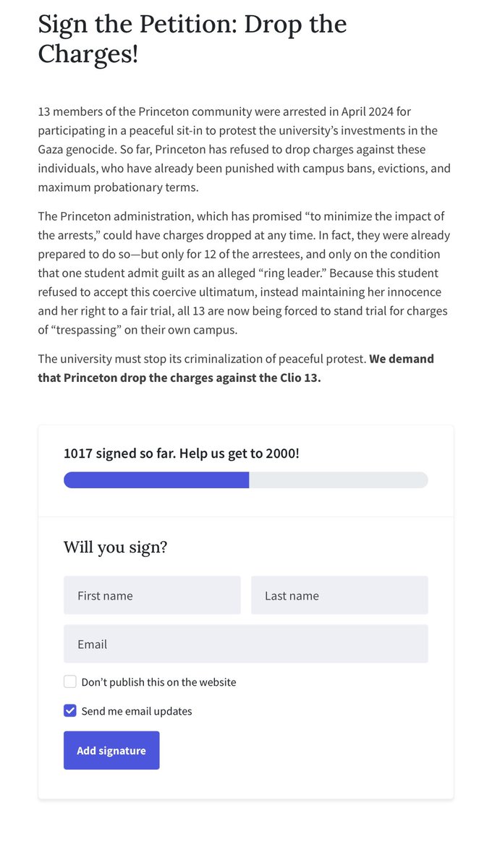
Task: Select the Email input field
Action: click(x=246, y=644)
